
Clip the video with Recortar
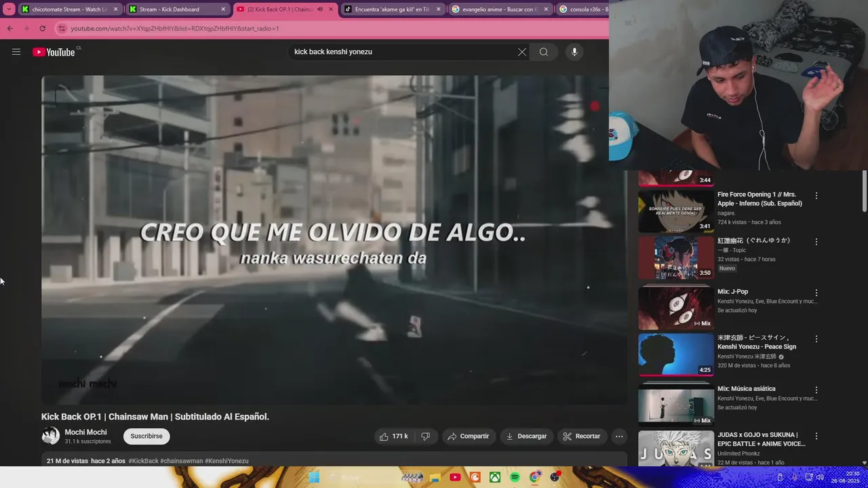582,436
